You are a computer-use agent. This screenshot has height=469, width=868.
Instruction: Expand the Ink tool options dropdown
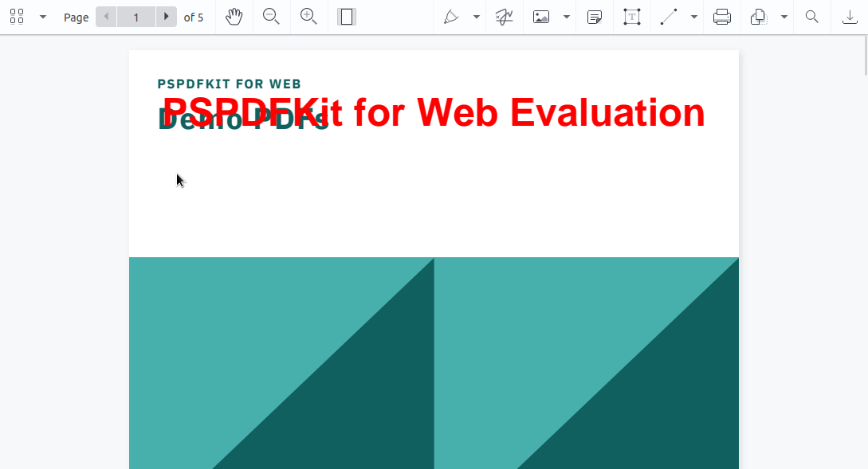(x=475, y=17)
